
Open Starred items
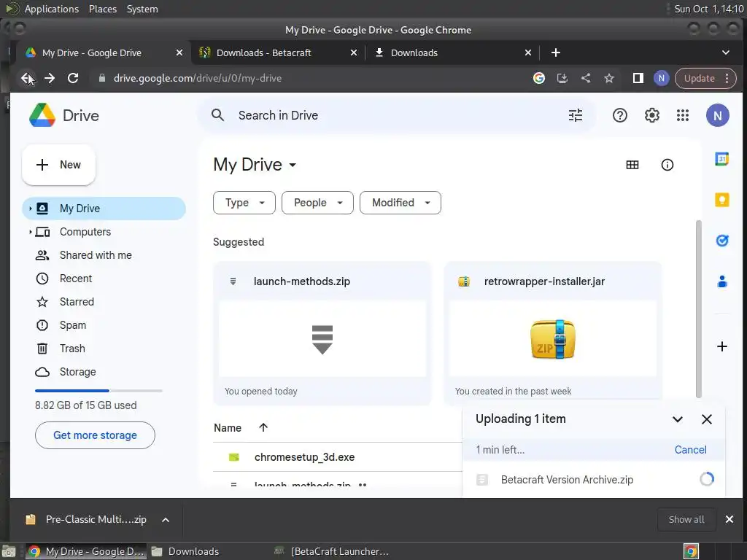coord(104,302)
